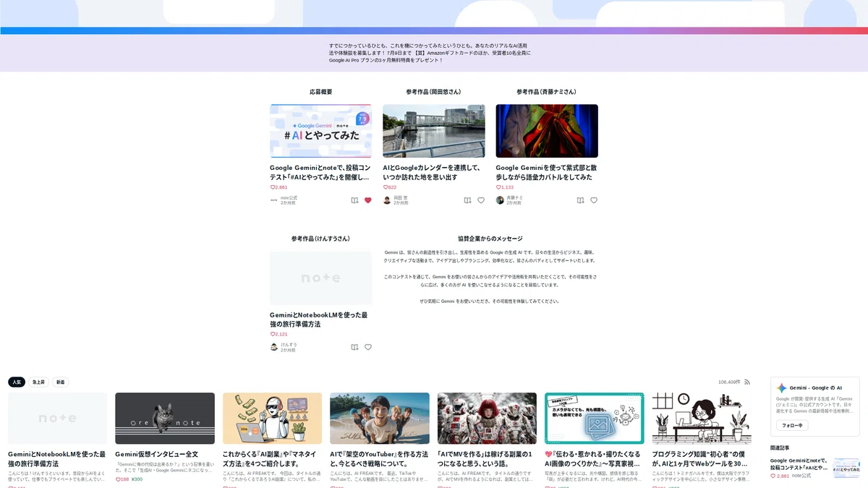Like the けんすう reference article heart icon
The image size is (868, 488).
pyautogui.click(x=367, y=347)
